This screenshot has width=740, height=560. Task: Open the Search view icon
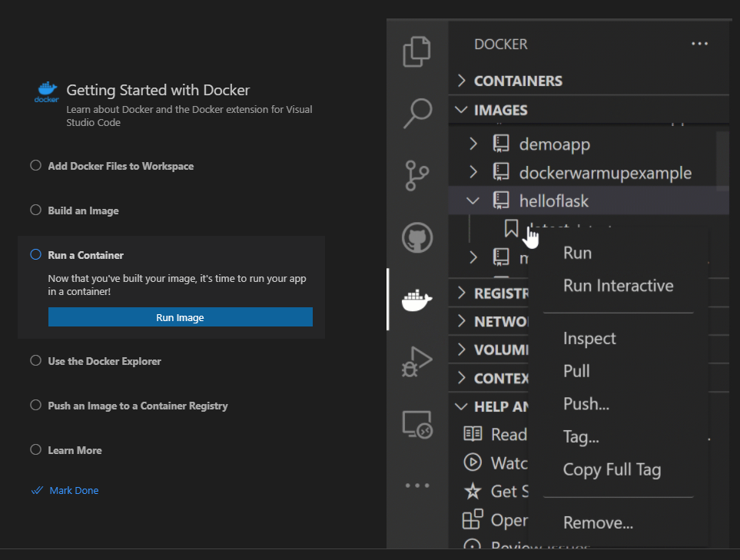coord(417,113)
